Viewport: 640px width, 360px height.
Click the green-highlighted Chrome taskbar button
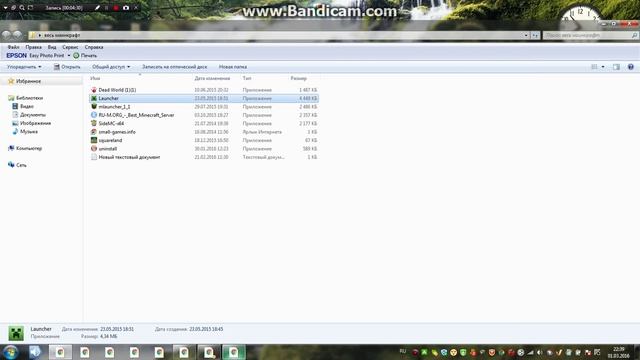pyautogui.click(x=233, y=352)
